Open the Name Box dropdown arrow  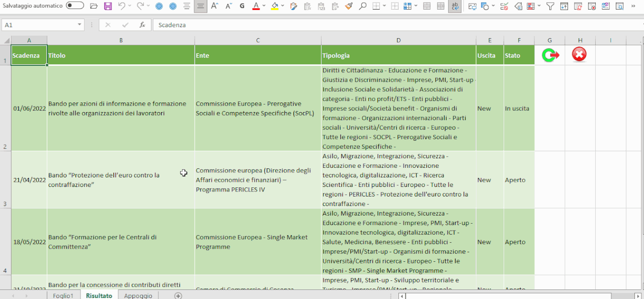click(x=80, y=25)
